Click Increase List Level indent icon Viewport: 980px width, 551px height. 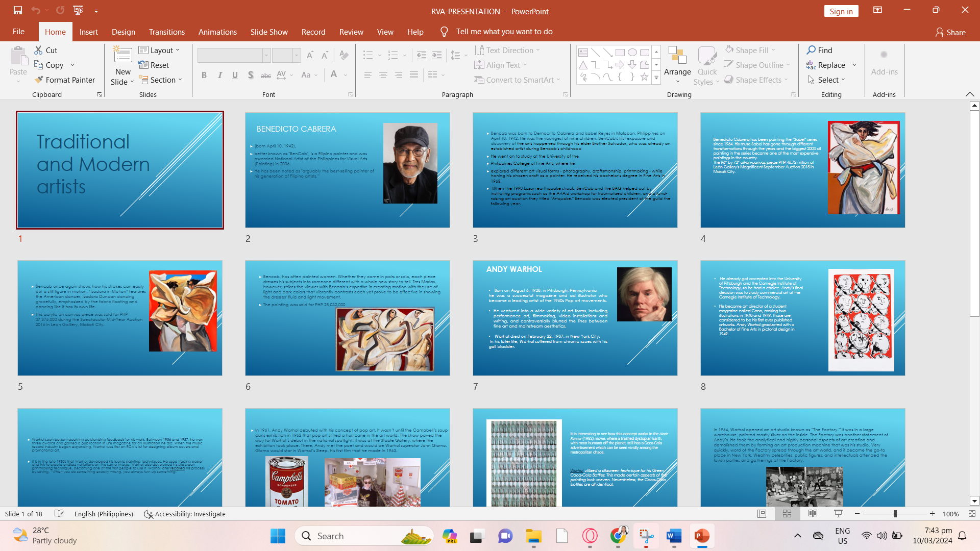437,55
